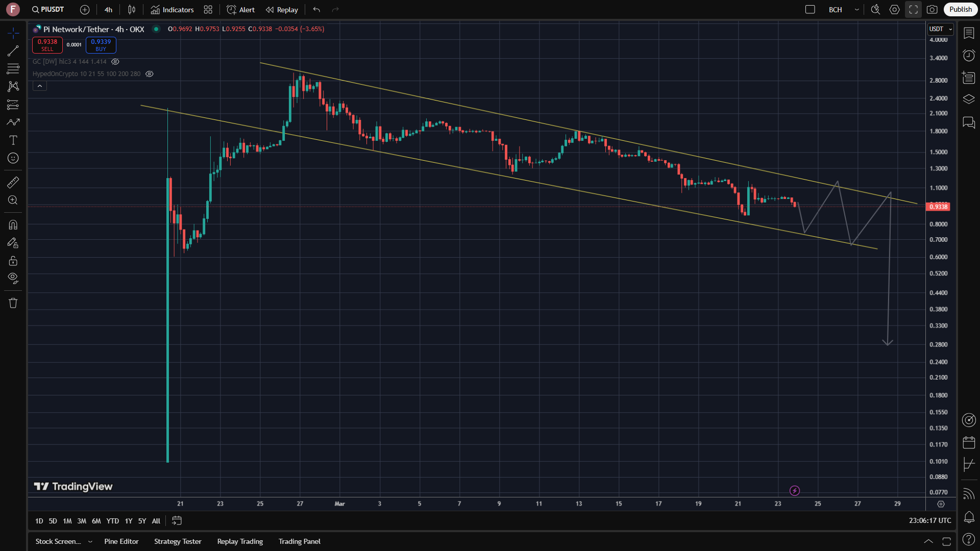Open the BCH layout name

[836, 10]
